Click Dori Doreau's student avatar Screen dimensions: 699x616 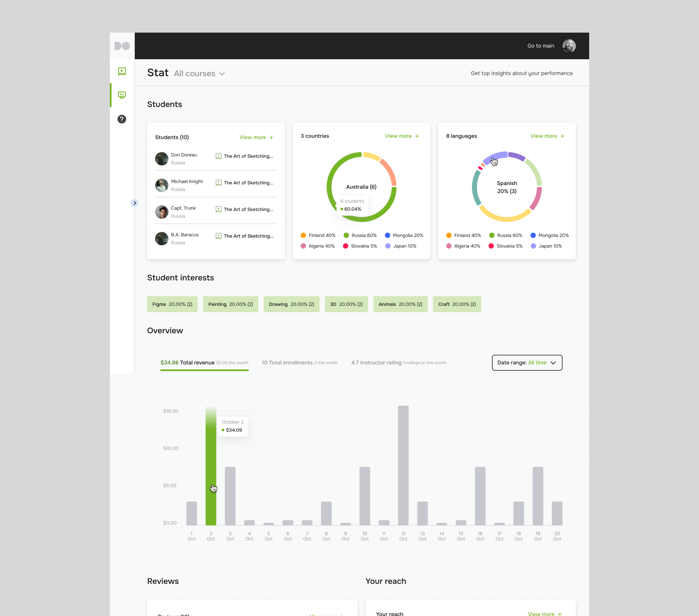click(x=161, y=159)
